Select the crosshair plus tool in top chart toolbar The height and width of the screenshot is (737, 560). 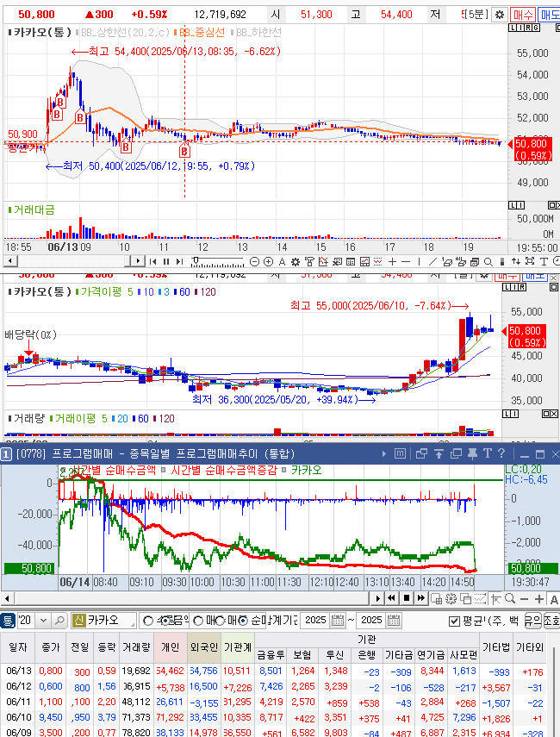(x=392, y=262)
